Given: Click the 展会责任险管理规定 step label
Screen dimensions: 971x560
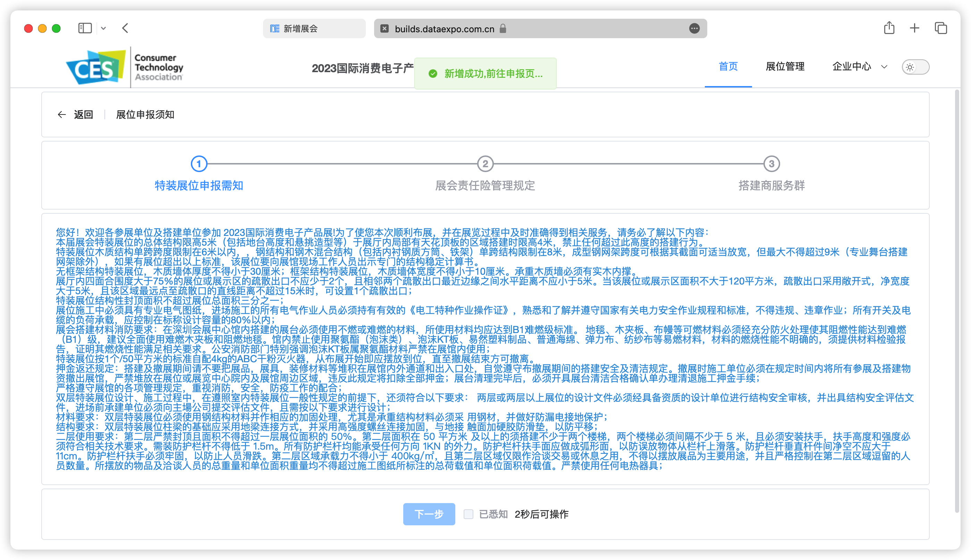Looking at the screenshot, I should click(485, 185).
